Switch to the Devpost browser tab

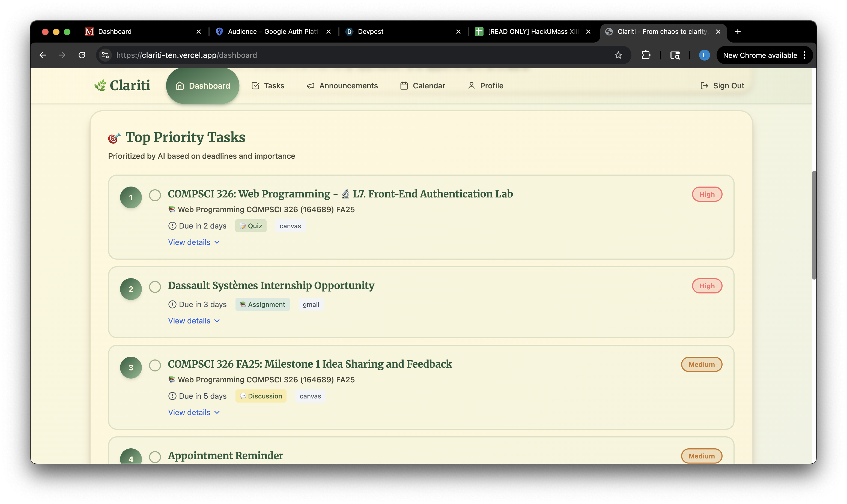click(x=370, y=32)
